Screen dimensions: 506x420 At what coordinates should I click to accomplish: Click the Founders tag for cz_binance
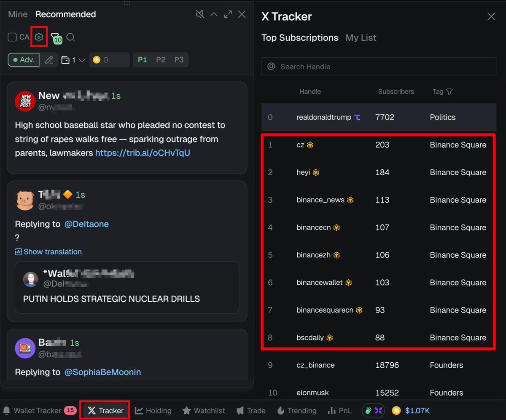447,365
